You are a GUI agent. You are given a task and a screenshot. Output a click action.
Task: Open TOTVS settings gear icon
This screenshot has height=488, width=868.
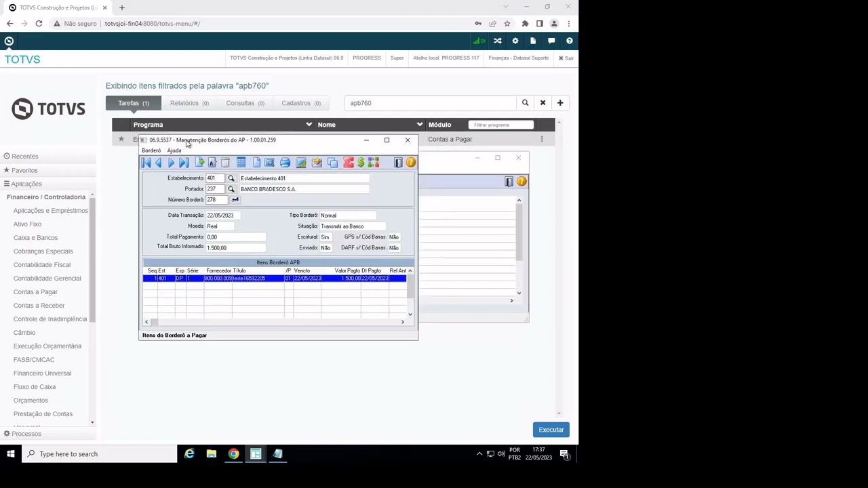515,41
